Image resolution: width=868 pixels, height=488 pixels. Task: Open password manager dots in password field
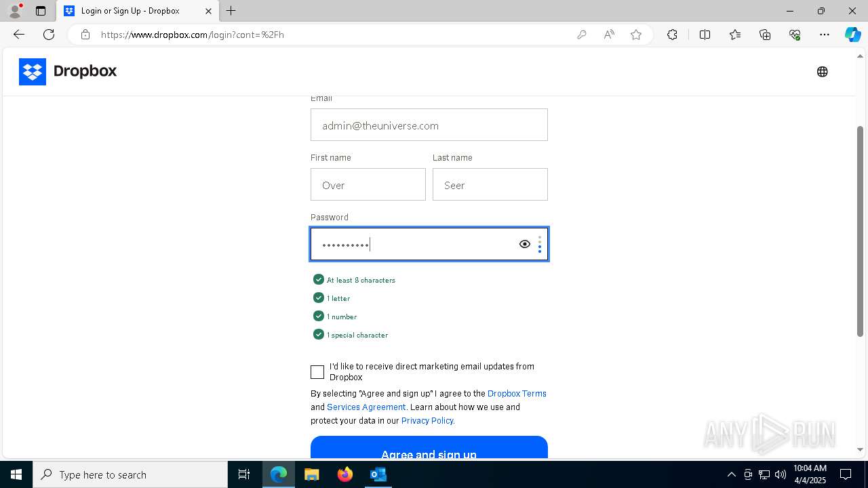540,244
